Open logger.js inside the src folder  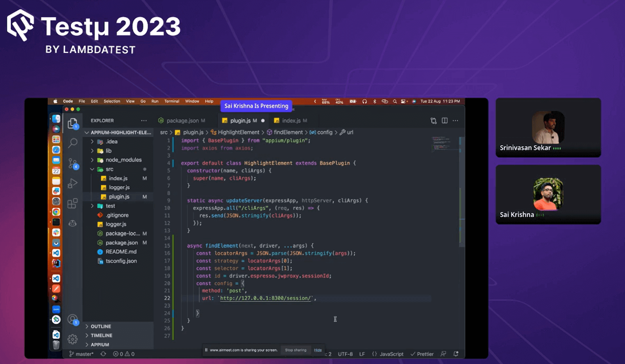tap(118, 187)
